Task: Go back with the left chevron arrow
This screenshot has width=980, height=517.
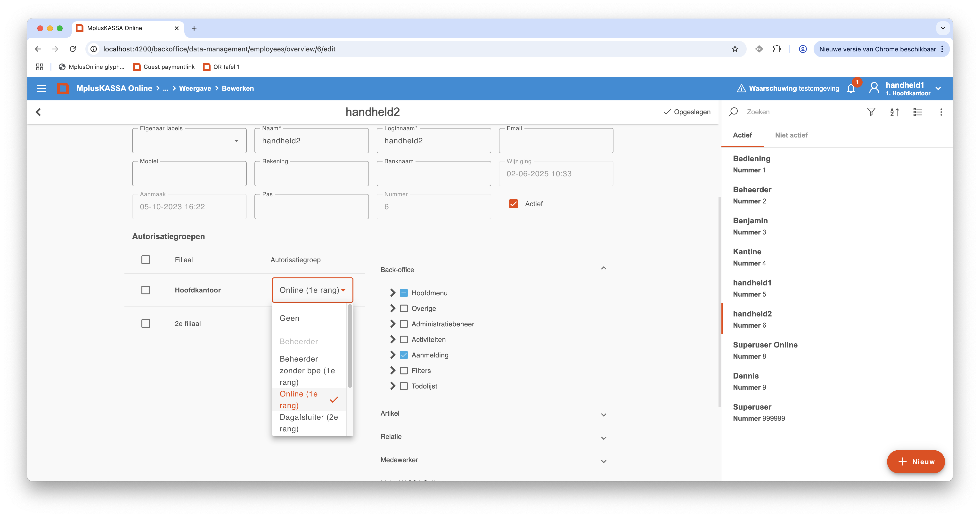Action: pos(38,112)
